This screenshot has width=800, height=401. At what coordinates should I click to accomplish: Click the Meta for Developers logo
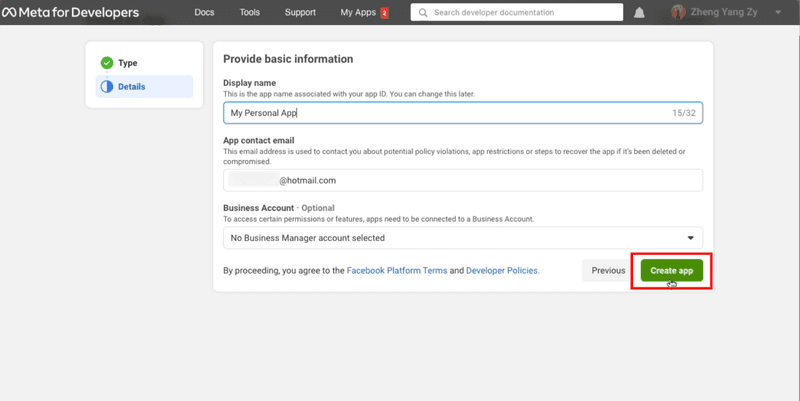[x=70, y=13]
